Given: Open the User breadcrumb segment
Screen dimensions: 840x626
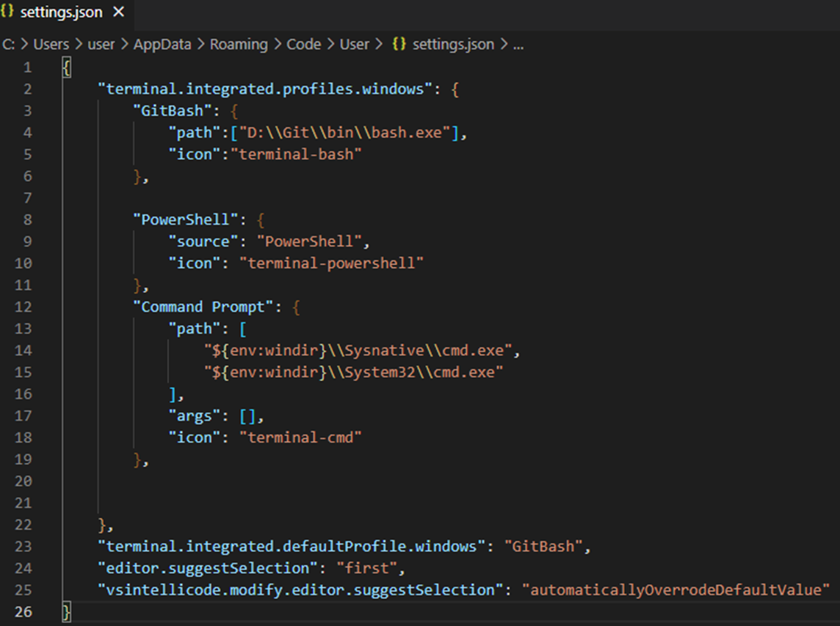Looking at the screenshot, I should [x=355, y=45].
